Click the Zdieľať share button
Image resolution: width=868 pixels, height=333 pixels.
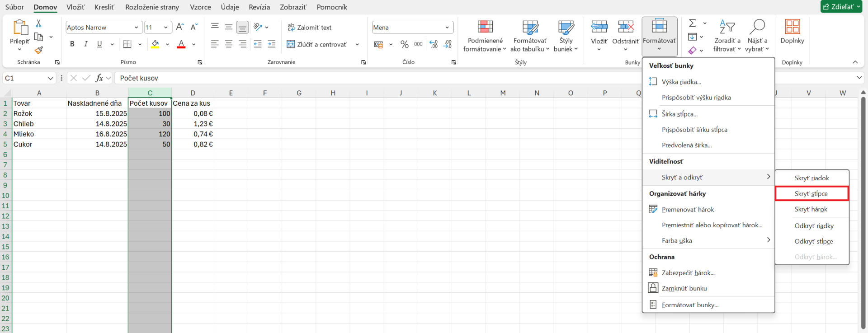pyautogui.click(x=841, y=7)
